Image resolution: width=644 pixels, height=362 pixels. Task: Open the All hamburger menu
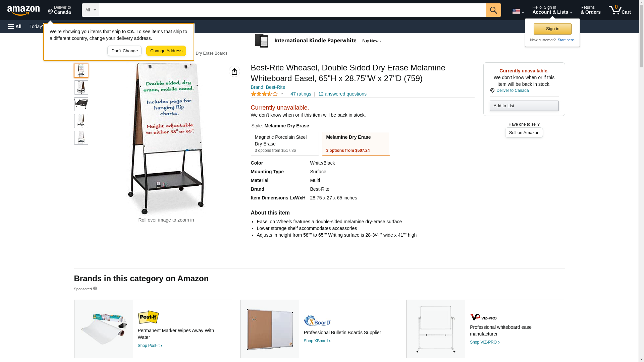(15, 26)
